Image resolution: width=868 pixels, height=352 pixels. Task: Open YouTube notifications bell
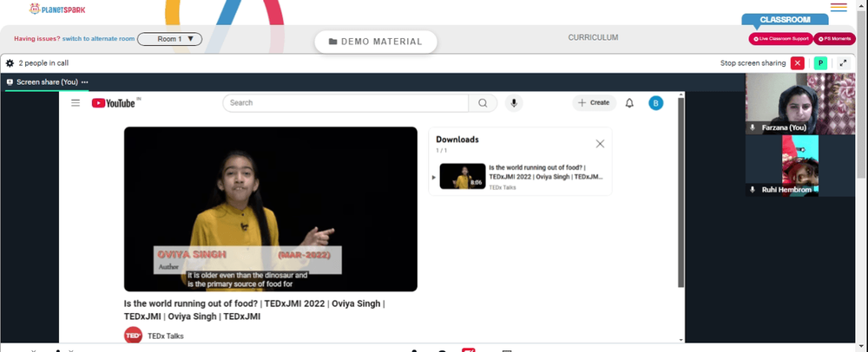point(629,103)
